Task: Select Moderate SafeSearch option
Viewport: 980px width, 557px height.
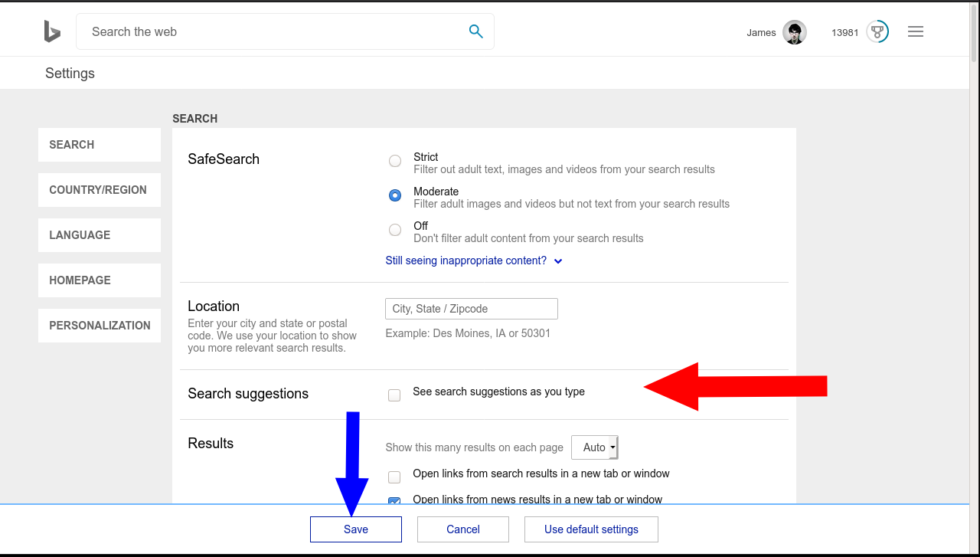Action: pos(395,195)
